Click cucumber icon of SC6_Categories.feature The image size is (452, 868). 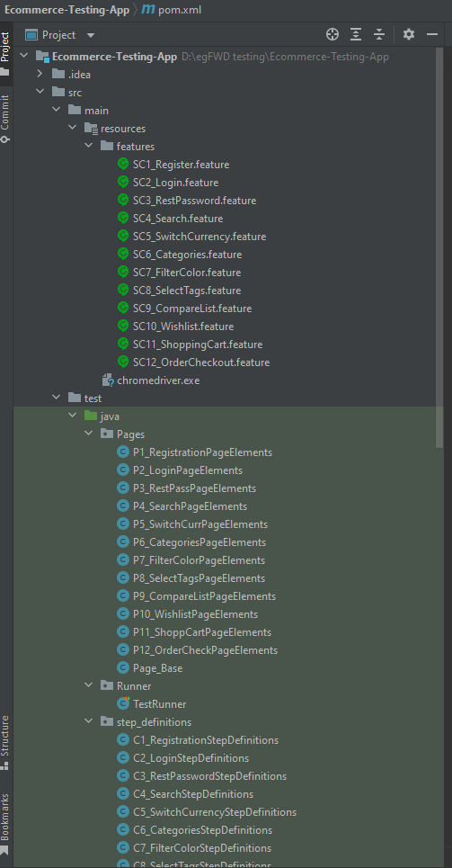coord(123,254)
